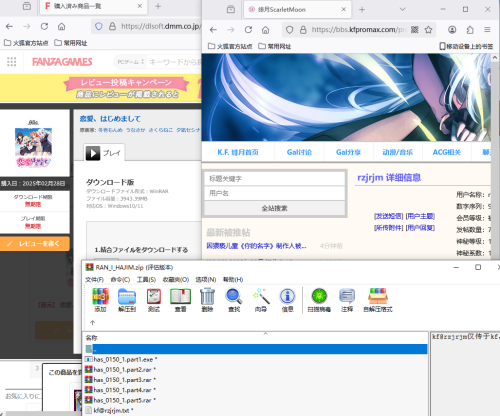Go back in the FANZA browser window
This screenshot has height=416, width=500.
click(x=9, y=26)
